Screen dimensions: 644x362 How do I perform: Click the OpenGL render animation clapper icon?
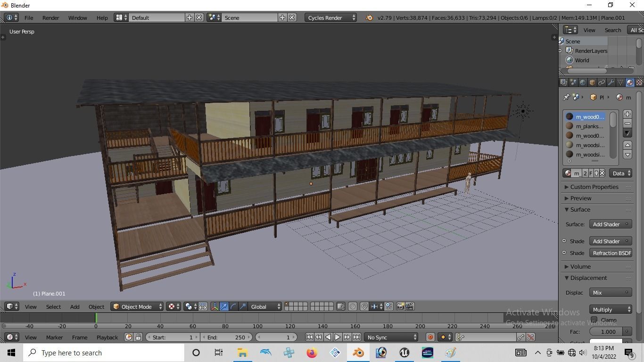click(410, 306)
